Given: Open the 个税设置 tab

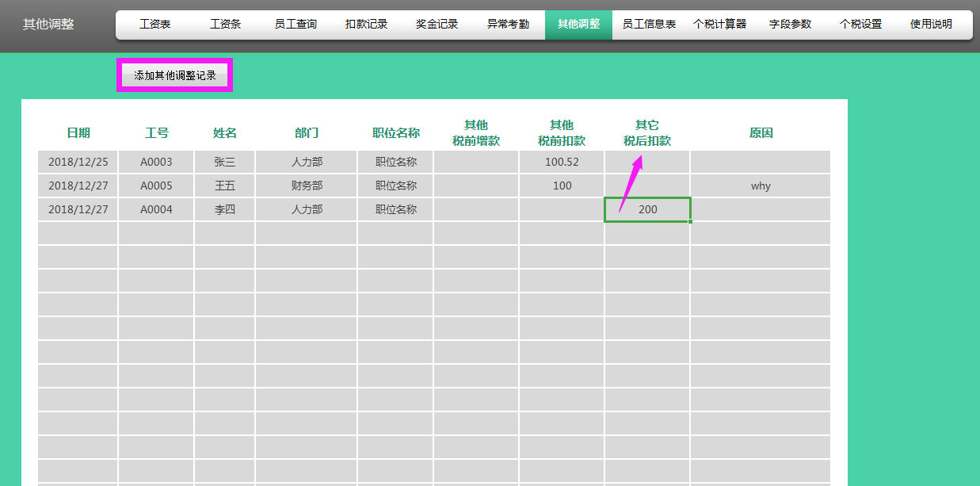Looking at the screenshot, I should click(860, 24).
